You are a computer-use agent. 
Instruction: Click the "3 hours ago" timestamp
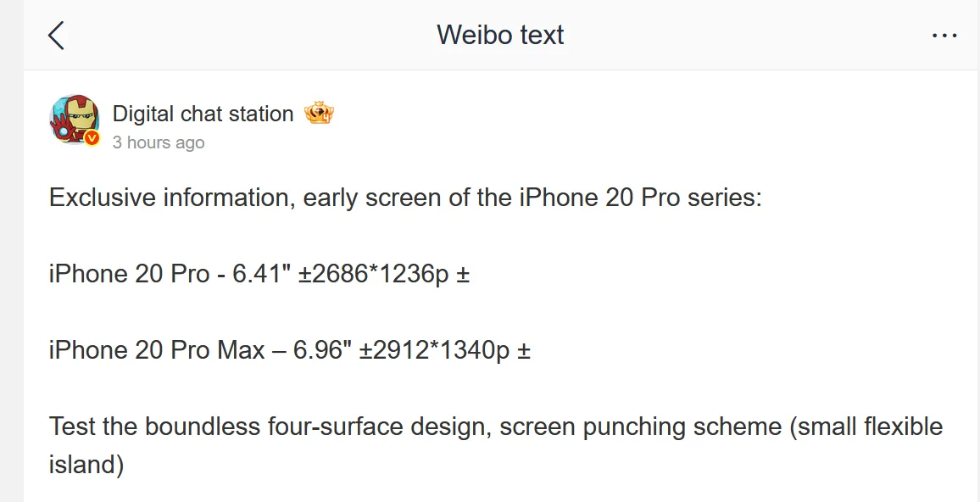tap(159, 142)
